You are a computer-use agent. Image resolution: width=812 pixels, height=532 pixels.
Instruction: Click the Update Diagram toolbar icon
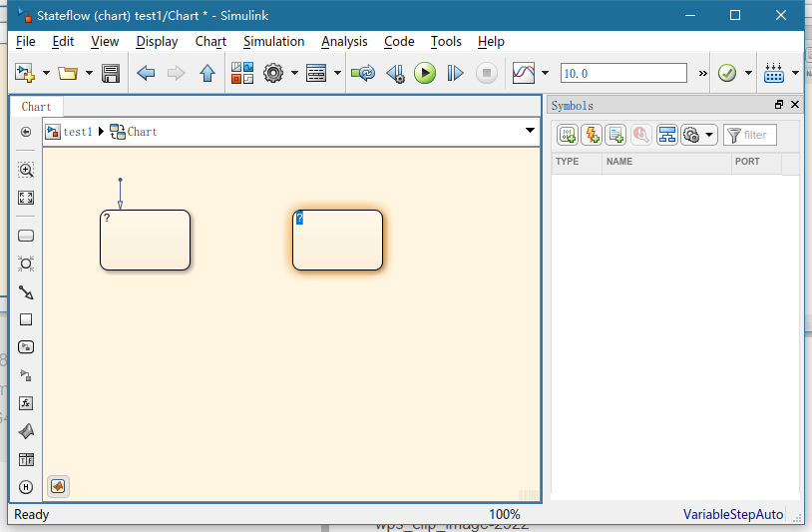(363, 73)
